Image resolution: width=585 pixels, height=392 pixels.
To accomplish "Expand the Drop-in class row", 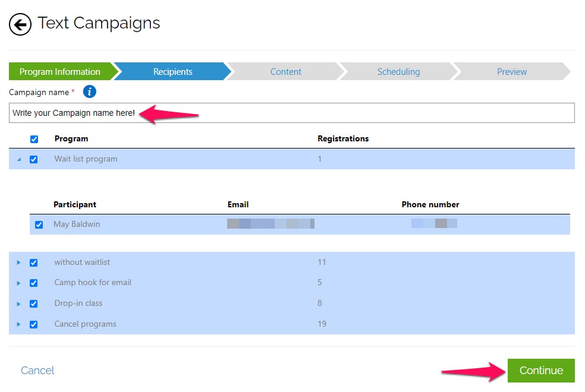I will tap(18, 304).
